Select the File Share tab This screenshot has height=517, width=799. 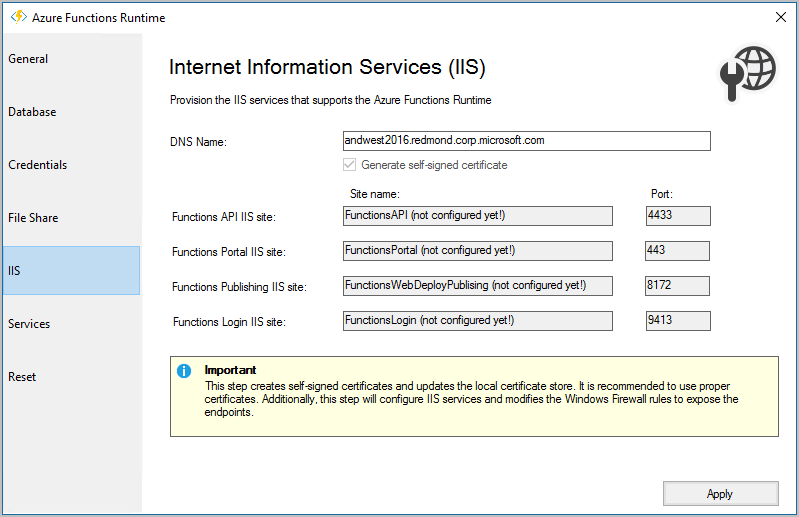click(x=71, y=218)
